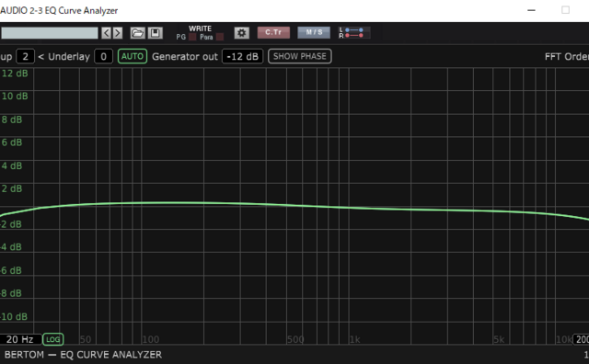Minimize the EQ Curve Analyzer window

click(x=531, y=10)
